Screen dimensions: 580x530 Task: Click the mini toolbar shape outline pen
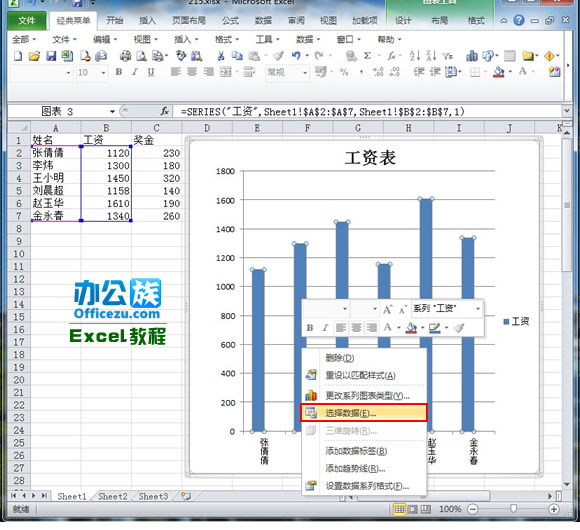pos(435,328)
